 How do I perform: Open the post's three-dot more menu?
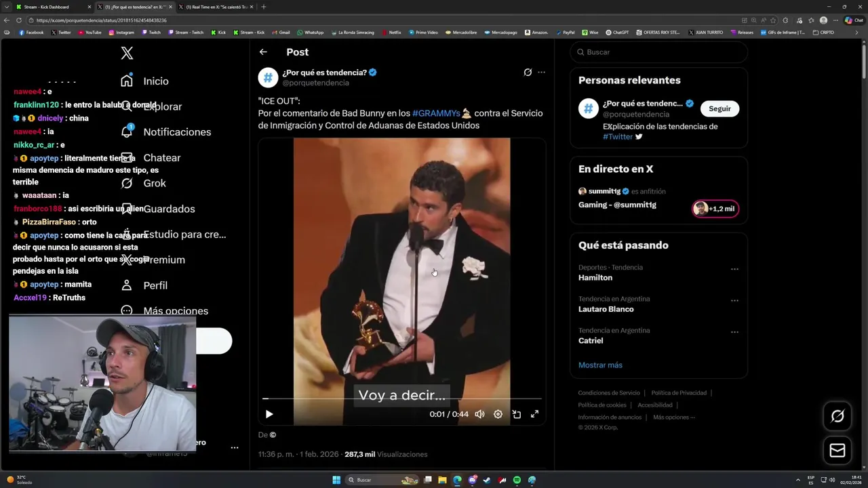[541, 73]
